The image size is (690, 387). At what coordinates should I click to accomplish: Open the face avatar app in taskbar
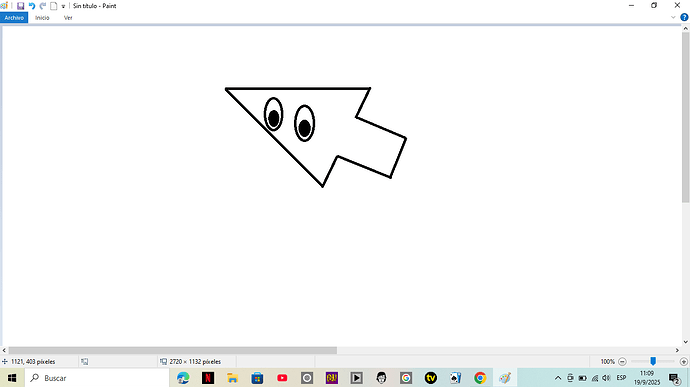coord(381,378)
